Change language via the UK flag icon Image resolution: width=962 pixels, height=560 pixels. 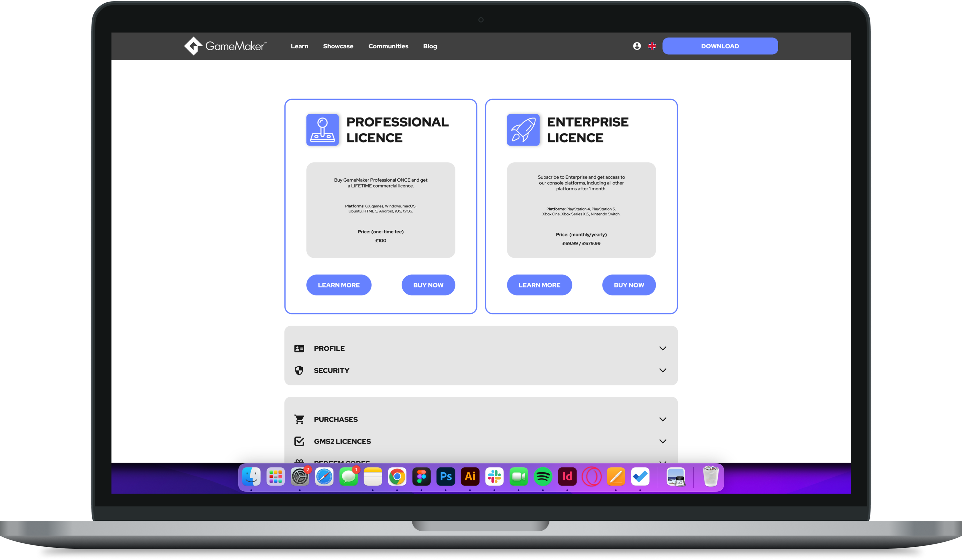click(652, 46)
